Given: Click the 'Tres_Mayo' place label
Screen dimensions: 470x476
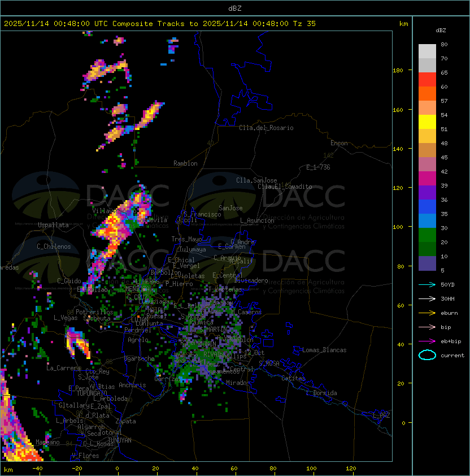Looking at the screenshot, I should (186, 239).
